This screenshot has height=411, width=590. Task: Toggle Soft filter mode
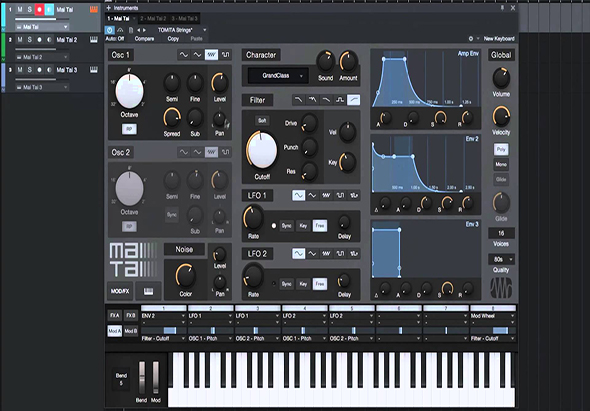[x=262, y=120]
